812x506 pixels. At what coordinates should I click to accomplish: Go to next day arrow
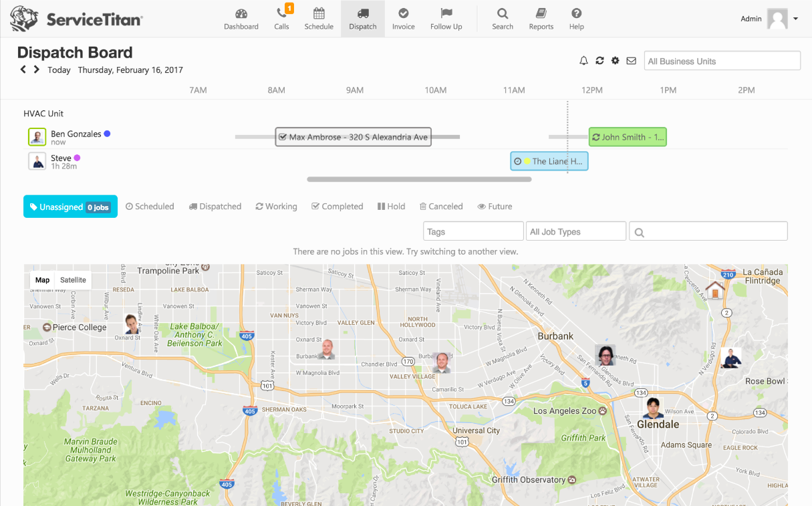37,70
